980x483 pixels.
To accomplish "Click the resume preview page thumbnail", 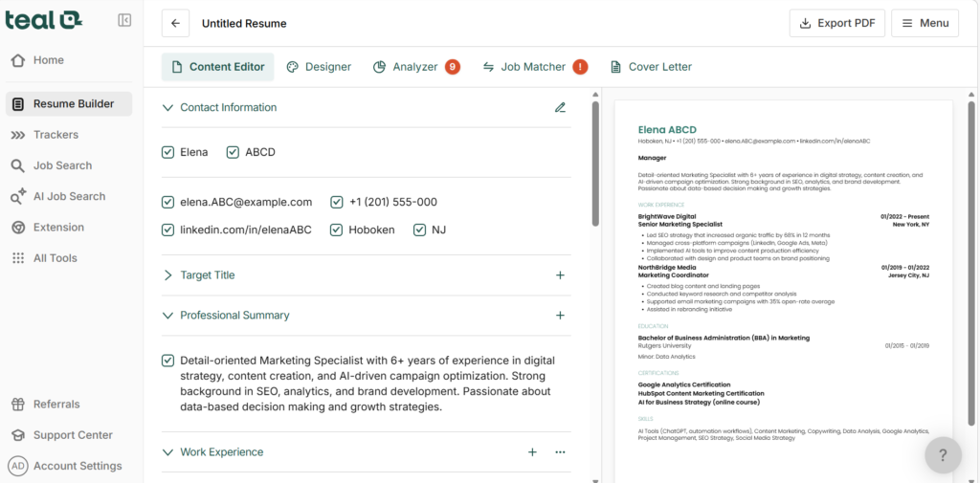I will pyautogui.click(x=784, y=287).
